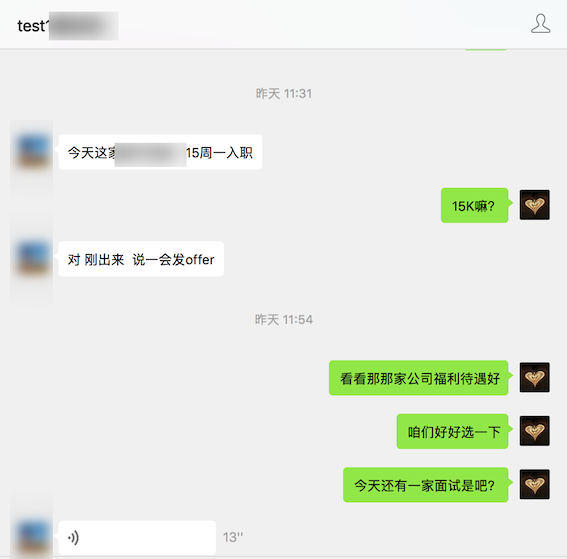The width and height of the screenshot is (567, 559).
Task: Click the blurred avatar beside "今天这家" message
Action: pyautogui.click(x=33, y=152)
